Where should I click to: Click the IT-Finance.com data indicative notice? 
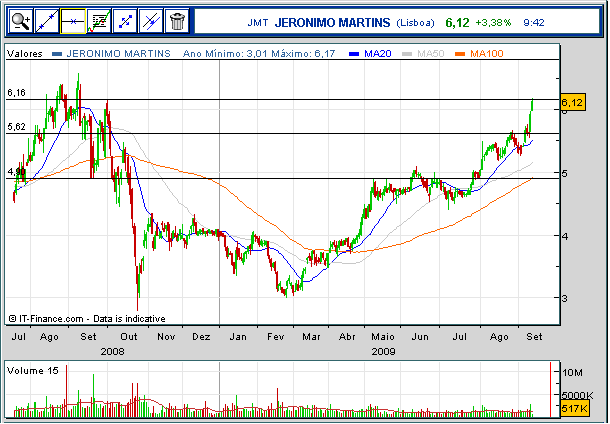pos(87,319)
